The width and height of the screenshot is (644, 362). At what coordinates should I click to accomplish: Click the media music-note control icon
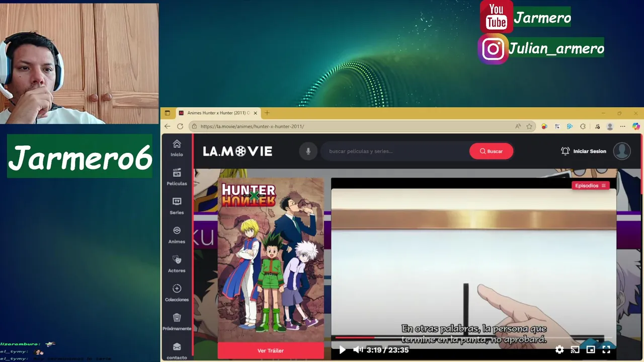[x=597, y=127]
